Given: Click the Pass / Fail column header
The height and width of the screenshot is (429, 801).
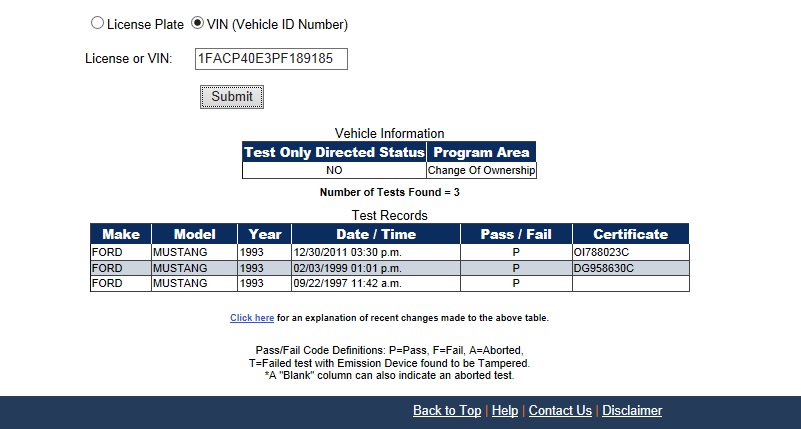Looking at the screenshot, I should point(516,234).
